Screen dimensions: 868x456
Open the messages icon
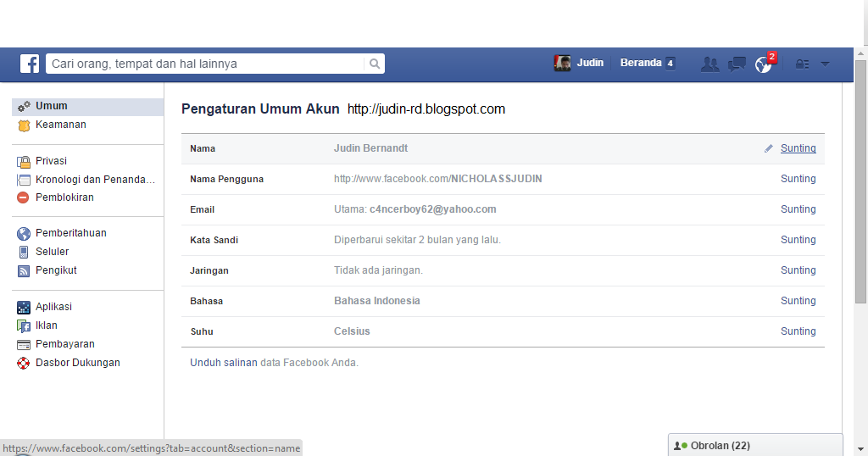[x=737, y=64]
